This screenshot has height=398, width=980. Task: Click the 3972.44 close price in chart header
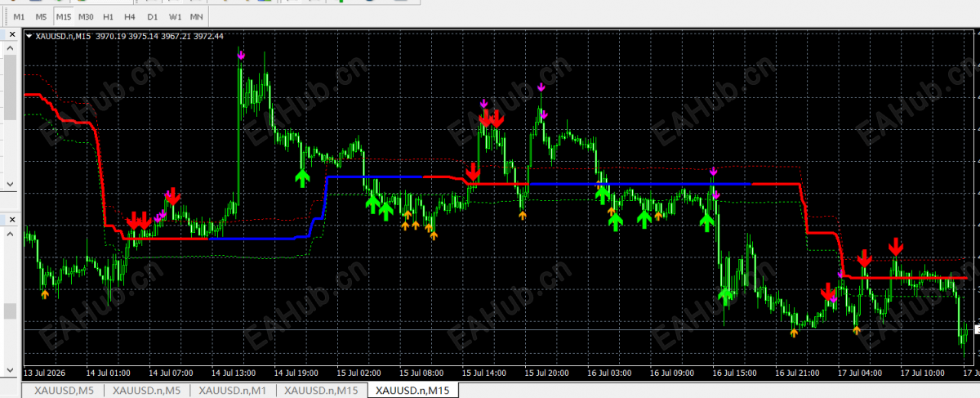click(208, 36)
